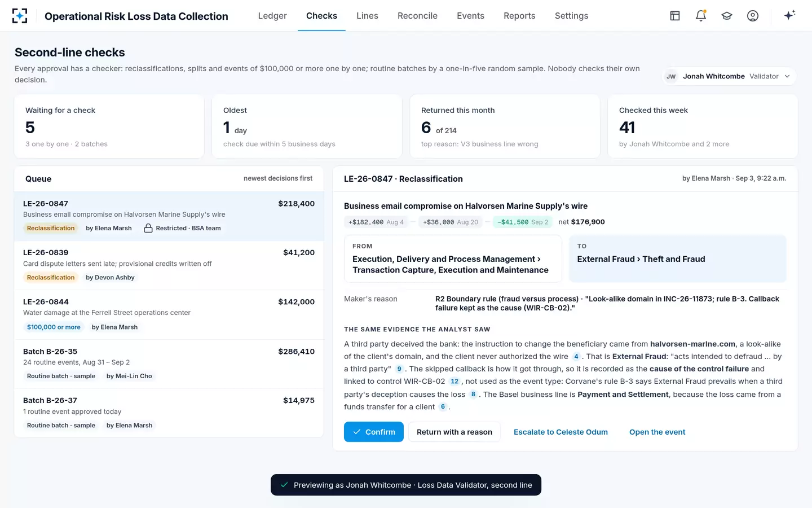Click the +$36,000 Aug 20 amount chip
This screenshot has height=508, width=812.
tap(451, 222)
